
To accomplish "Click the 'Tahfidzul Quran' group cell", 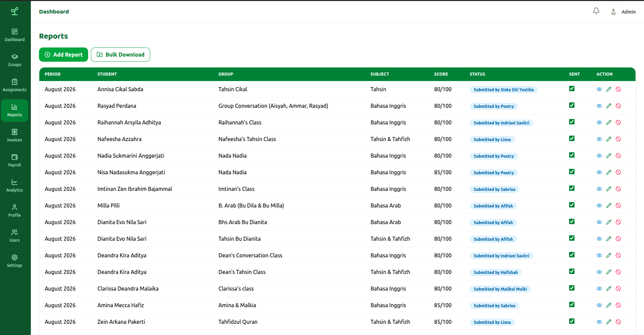I will pos(238,322).
